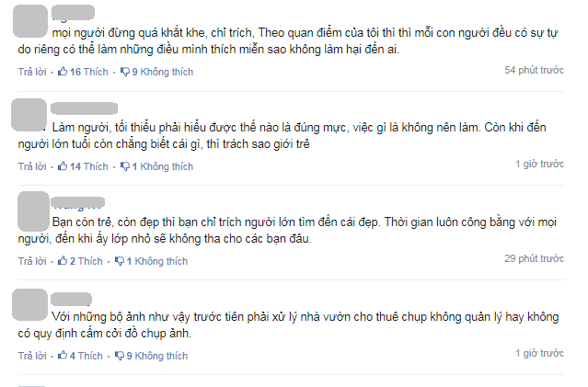
Task: Click thumbs-down icon on 'nhà vườn' comment
Action: (120, 356)
